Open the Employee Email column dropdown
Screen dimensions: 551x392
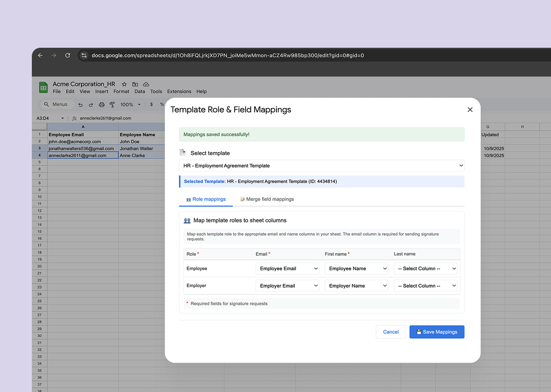(x=287, y=269)
